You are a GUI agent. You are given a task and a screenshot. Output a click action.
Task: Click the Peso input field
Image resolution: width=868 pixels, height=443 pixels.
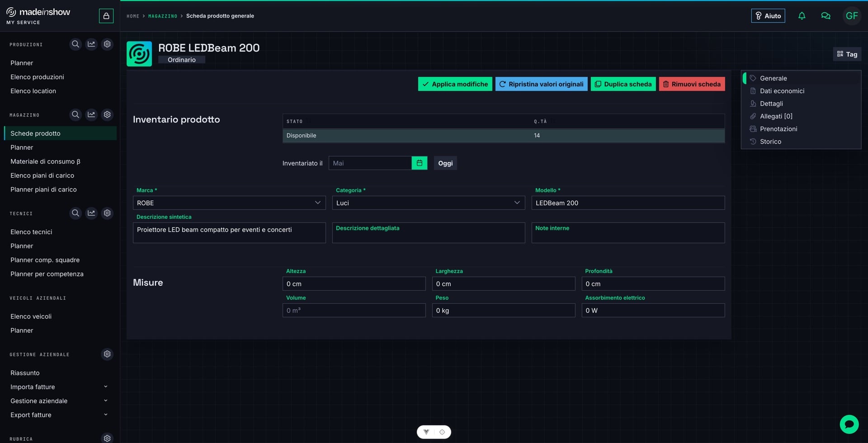point(504,311)
